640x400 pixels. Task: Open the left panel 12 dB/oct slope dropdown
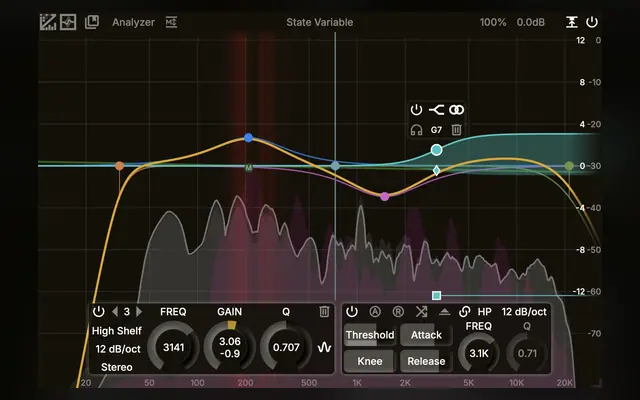[x=118, y=349]
